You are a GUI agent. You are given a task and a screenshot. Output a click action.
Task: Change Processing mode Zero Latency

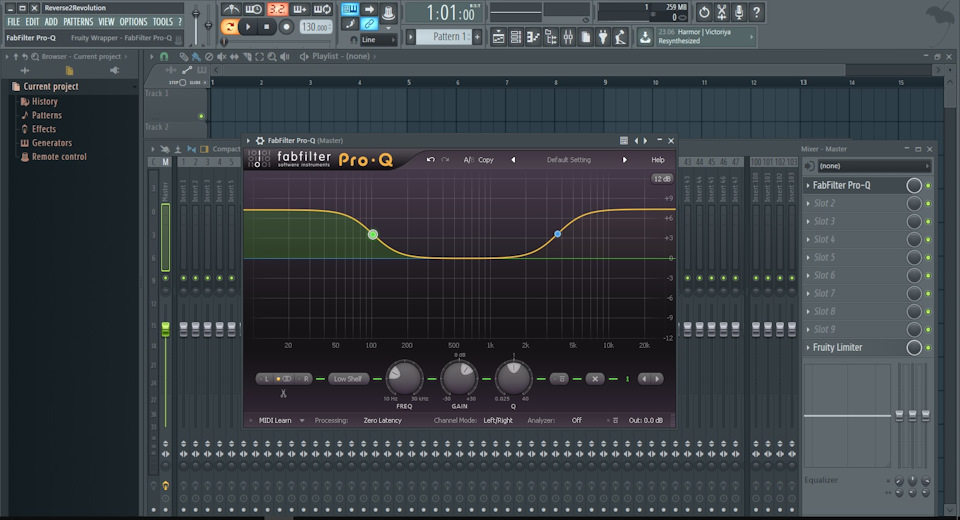(383, 421)
